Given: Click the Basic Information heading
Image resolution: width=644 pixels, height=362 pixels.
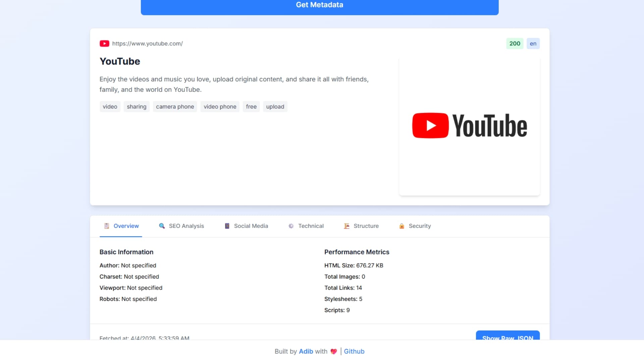Looking at the screenshot, I should tap(126, 252).
